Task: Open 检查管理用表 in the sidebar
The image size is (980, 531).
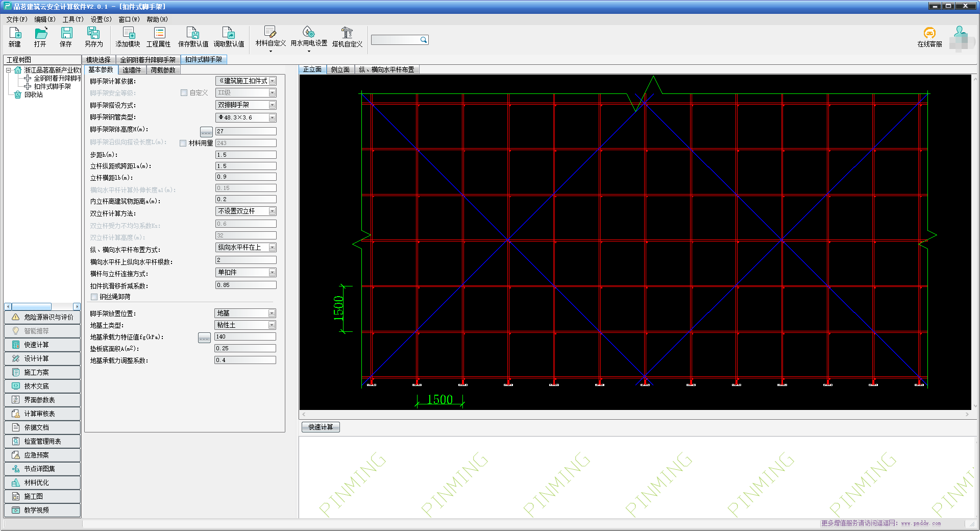Action: coord(42,441)
